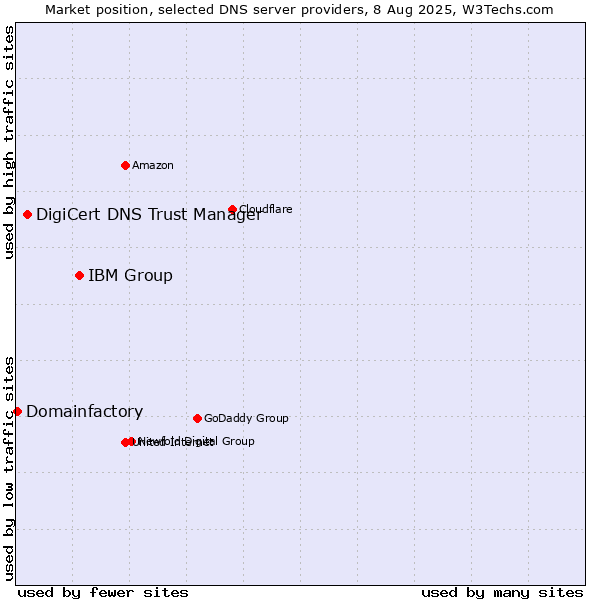Screen dimensions: 600x600
Task: Click the IBM Group data point
Action: pos(79,276)
